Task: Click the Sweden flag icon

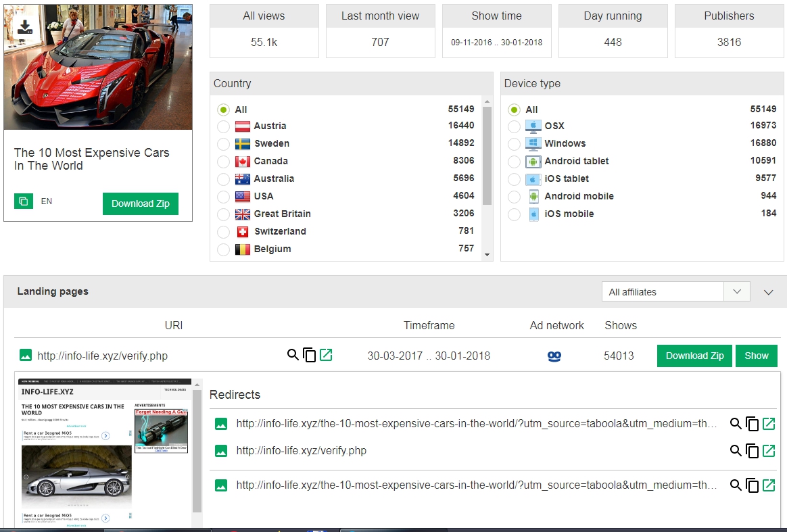Action: click(243, 144)
